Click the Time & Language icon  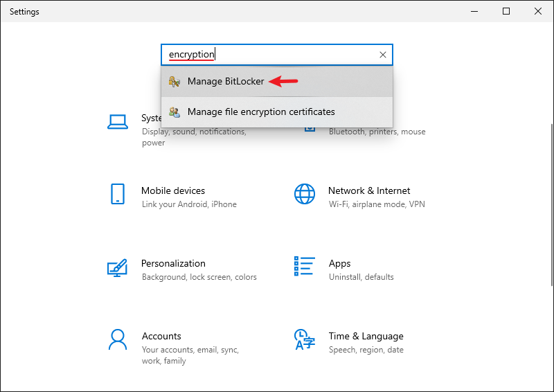point(304,339)
